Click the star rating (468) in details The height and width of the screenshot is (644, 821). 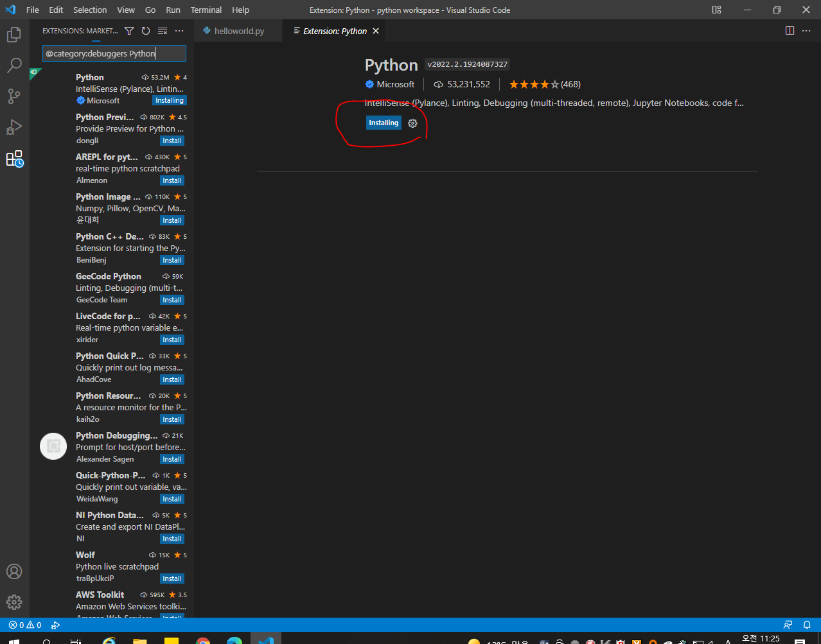tap(545, 84)
